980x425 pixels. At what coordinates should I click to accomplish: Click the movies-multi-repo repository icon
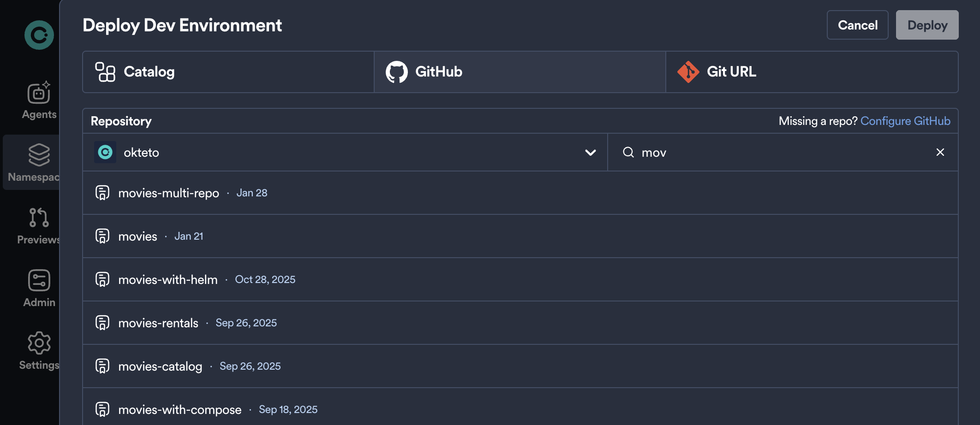103,193
